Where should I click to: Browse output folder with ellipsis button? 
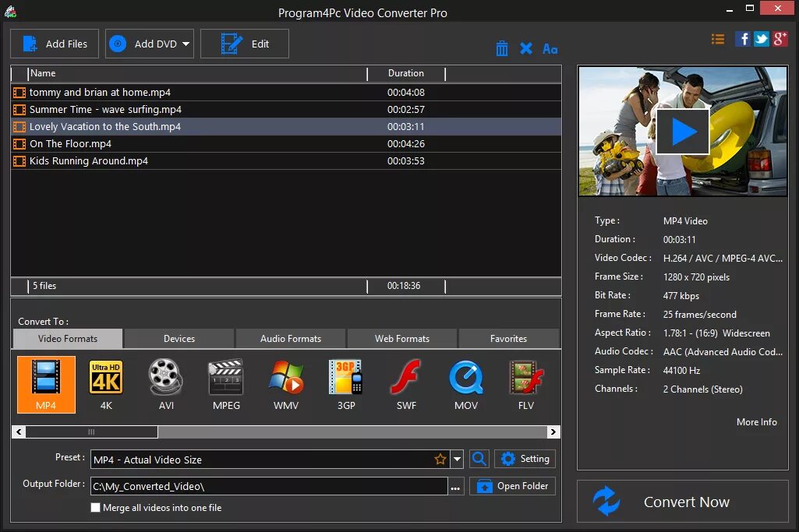pyautogui.click(x=455, y=487)
